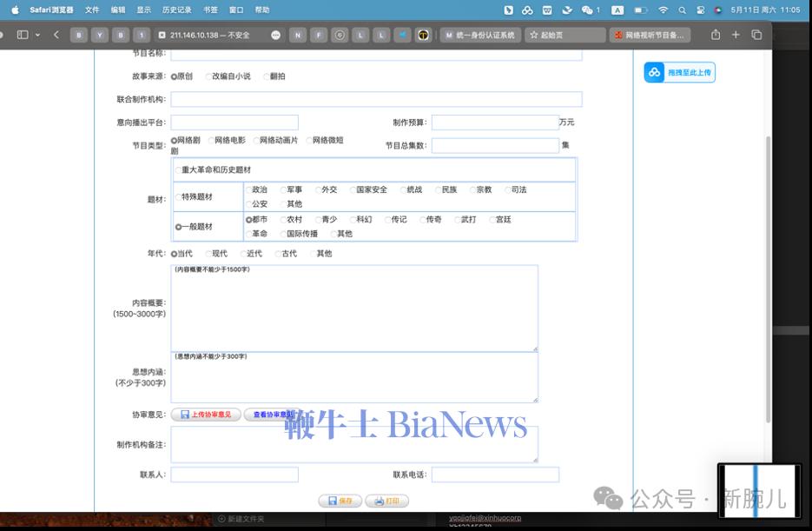Switch to the 网络视听节目备 tab
812x531 pixels.
650,35
